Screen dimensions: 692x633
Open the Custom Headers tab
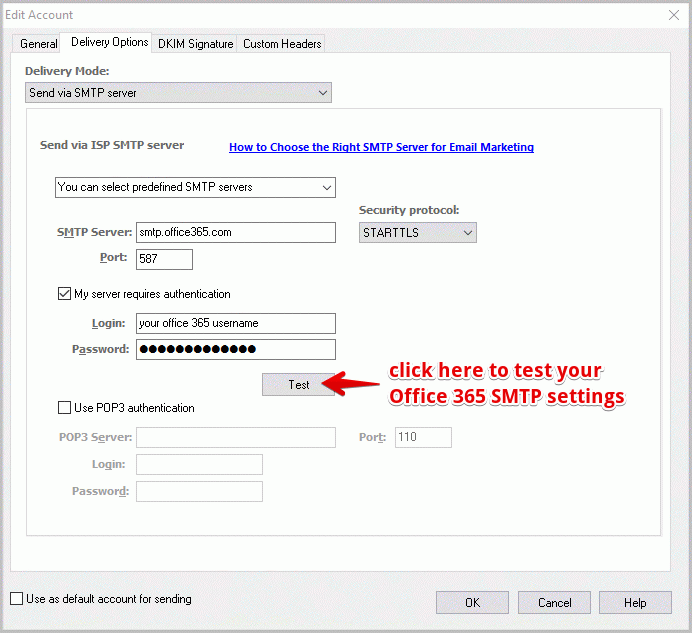(282, 44)
